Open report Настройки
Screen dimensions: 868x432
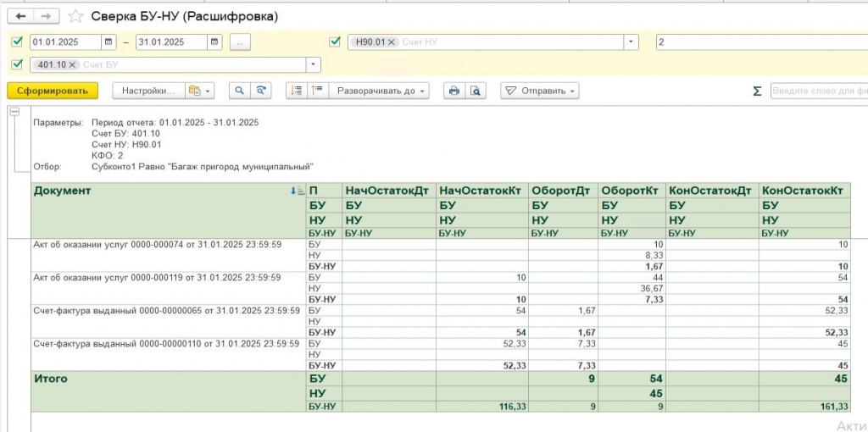(147, 91)
